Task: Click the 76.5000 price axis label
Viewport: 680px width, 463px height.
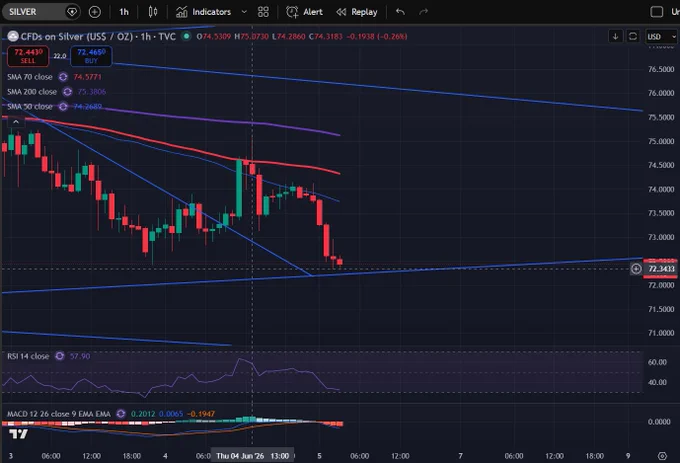Action: pyautogui.click(x=661, y=69)
